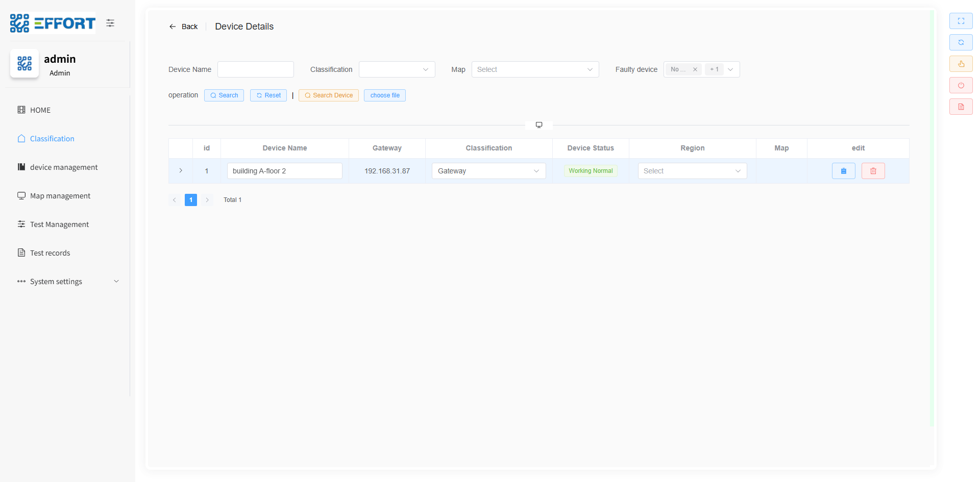Screen dimensions: 980x482
Task: Open the red document icon button
Action: [961, 107]
